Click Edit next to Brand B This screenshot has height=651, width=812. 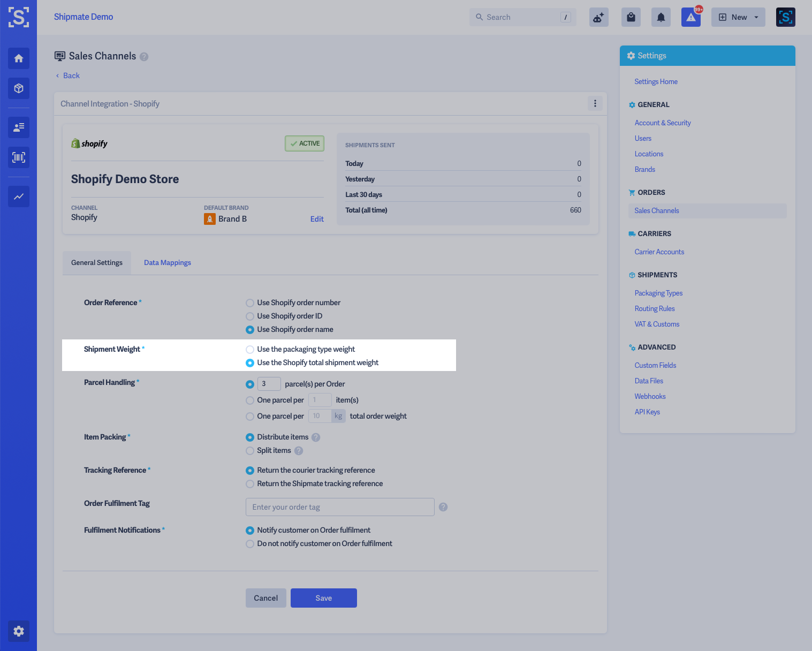(317, 218)
